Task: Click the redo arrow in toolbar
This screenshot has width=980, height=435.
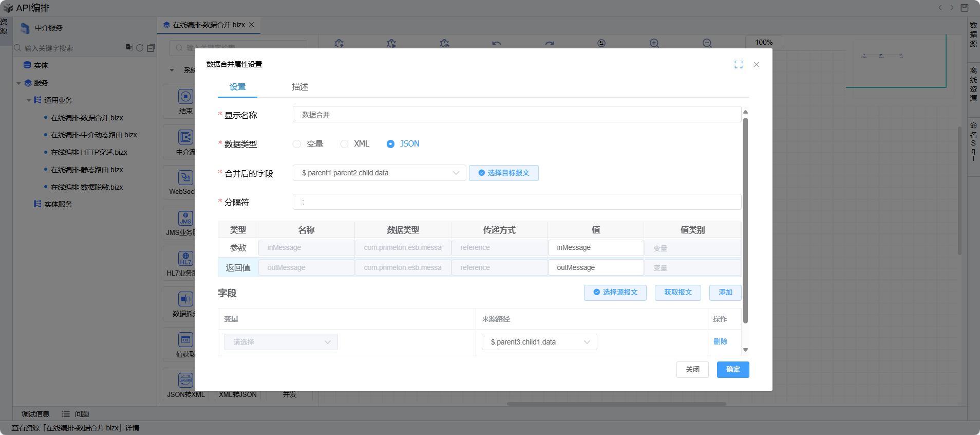Action: (x=549, y=43)
